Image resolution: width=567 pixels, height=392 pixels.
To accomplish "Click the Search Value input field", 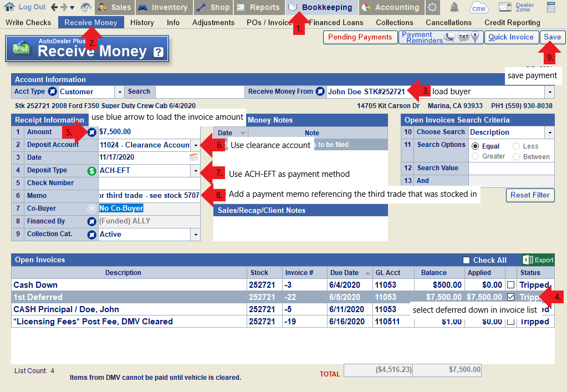I will coord(512,168).
